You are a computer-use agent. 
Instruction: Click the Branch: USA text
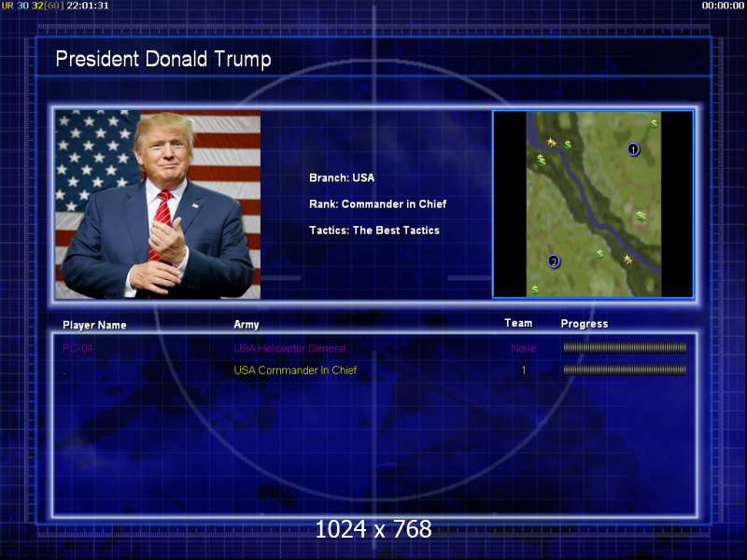342,177
